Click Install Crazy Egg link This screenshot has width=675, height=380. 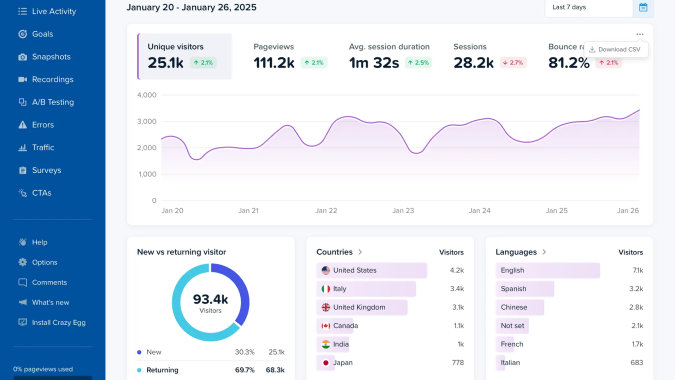click(59, 322)
